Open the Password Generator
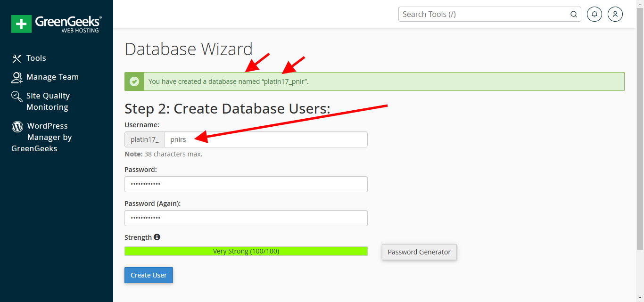 (419, 252)
